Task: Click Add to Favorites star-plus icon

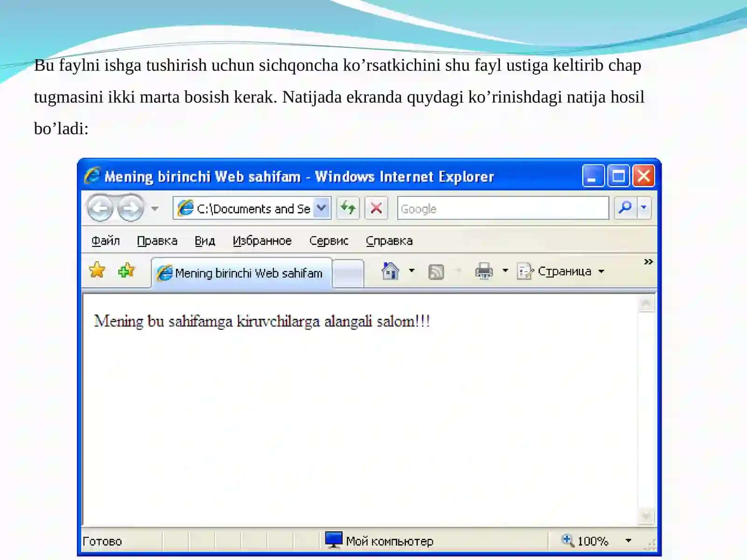Action: pos(126,270)
